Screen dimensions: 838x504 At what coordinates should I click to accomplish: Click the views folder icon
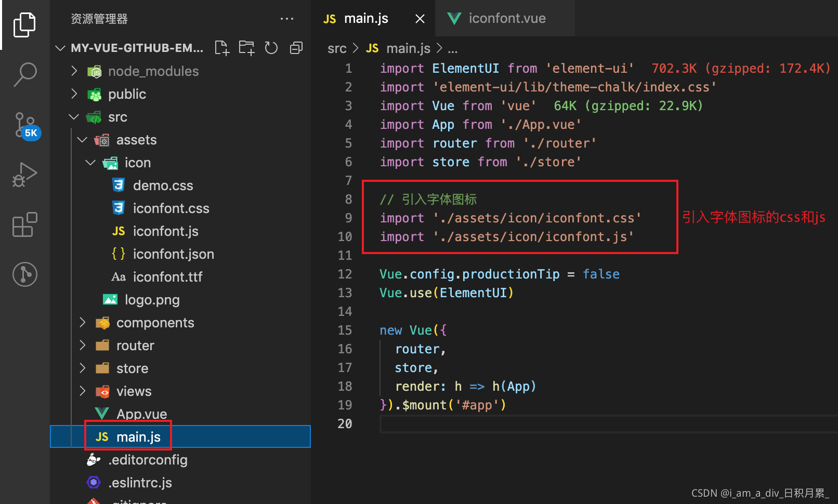103,391
